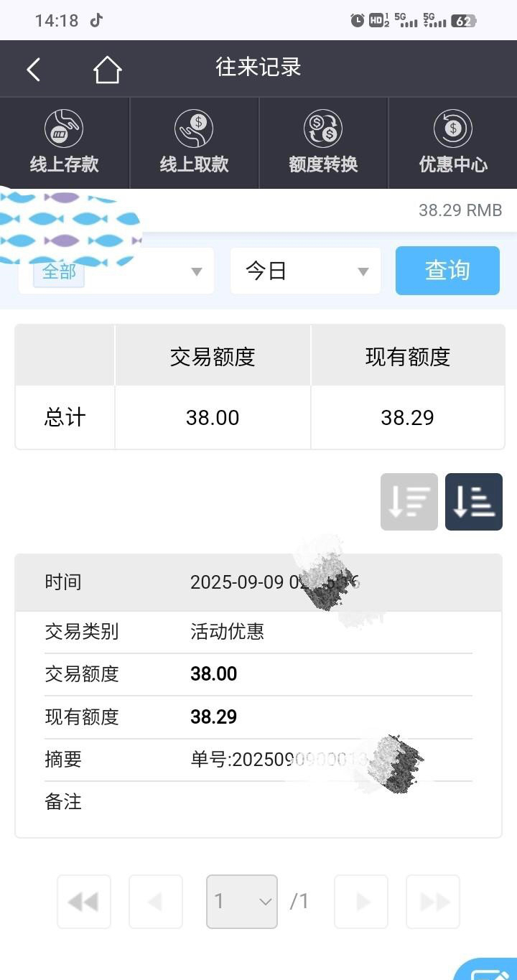The width and height of the screenshot is (517, 980).
Task: Jump to first page of records
Action: 83,901
